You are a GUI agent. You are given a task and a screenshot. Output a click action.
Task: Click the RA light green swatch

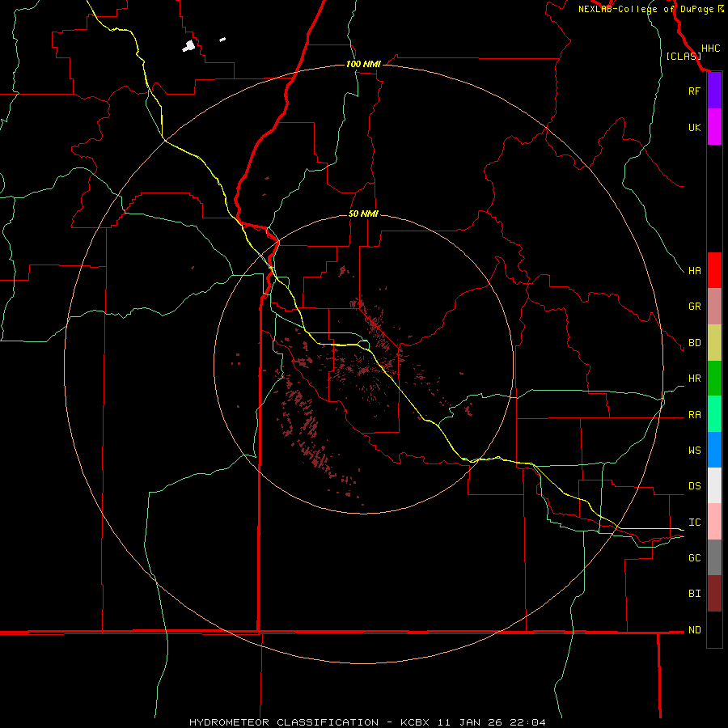pos(714,414)
